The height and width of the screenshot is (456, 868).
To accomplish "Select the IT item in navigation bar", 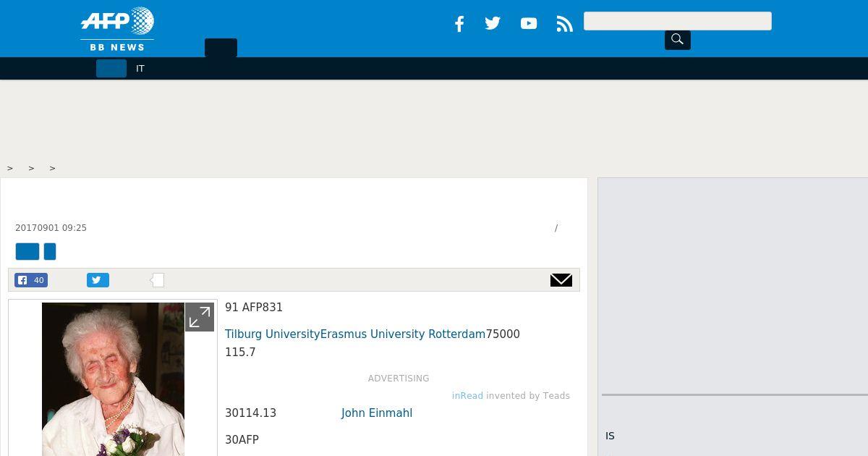I will pos(140,69).
